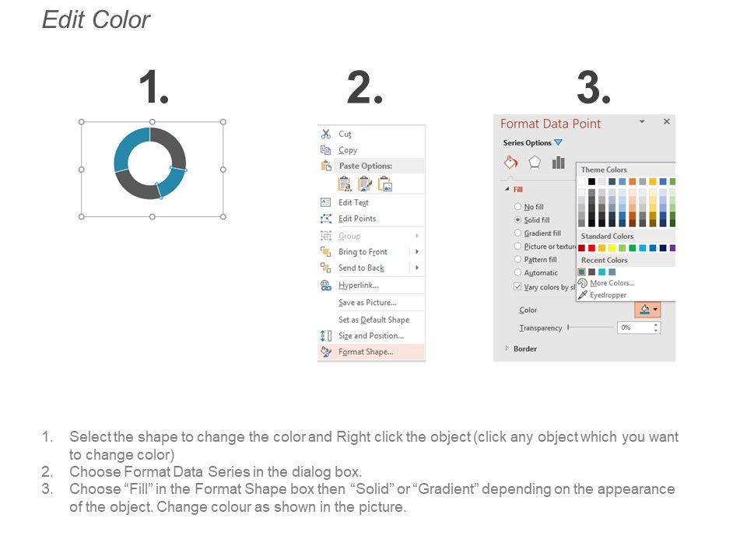Choose the Paste as Picture icon
Screen dimensions: 747x560
point(384,184)
